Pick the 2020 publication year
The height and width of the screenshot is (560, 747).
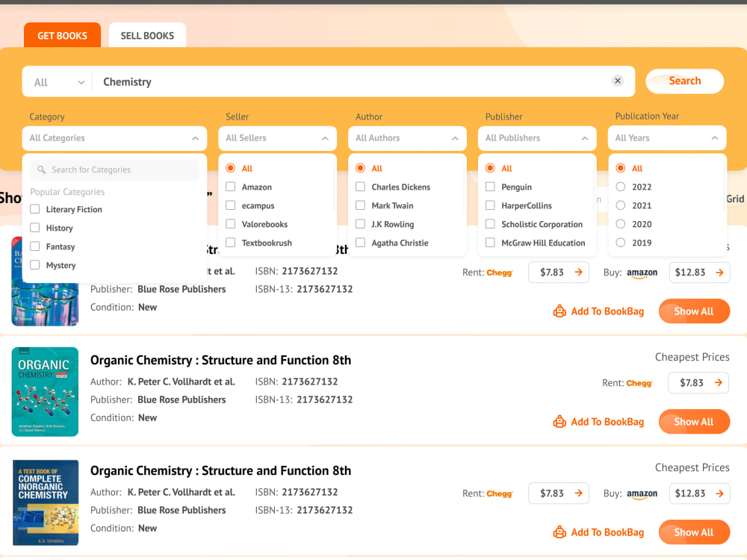point(620,224)
